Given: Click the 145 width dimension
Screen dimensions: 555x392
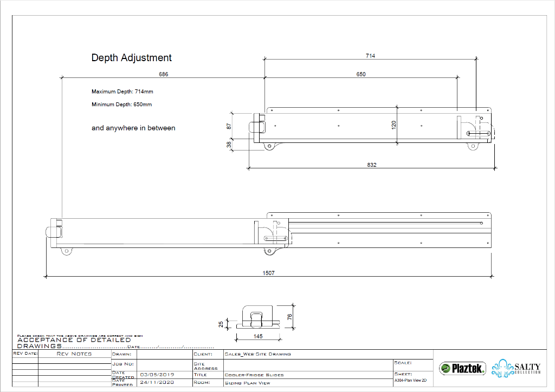Looking at the screenshot, I should (258, 336).
